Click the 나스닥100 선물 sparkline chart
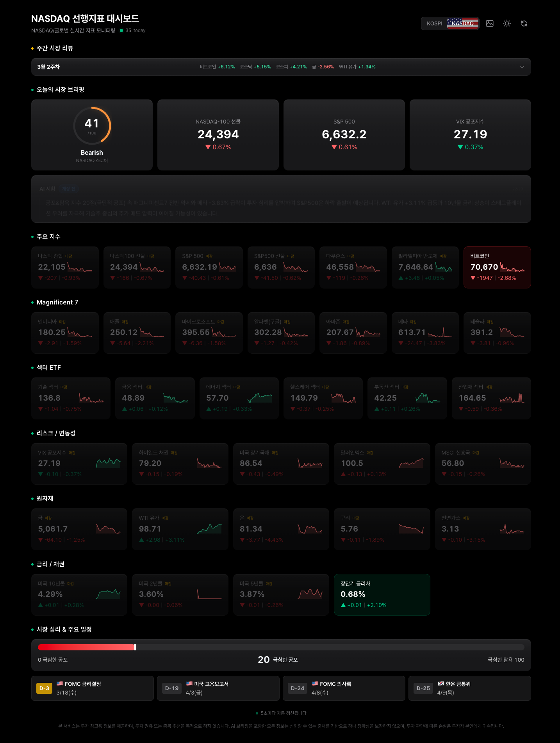Screen dimensions: 560x743 coord(152,267)
